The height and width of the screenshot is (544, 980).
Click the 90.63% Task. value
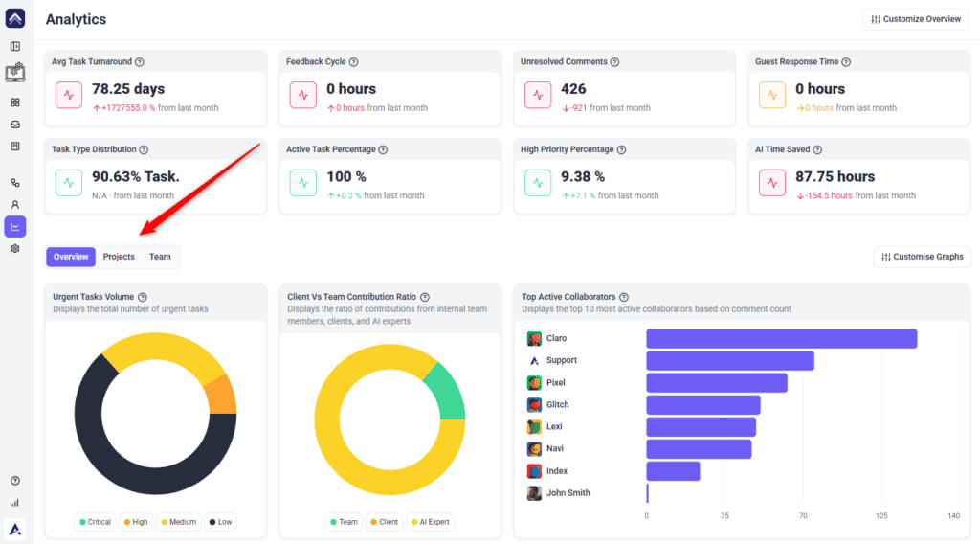click(136, 176)
